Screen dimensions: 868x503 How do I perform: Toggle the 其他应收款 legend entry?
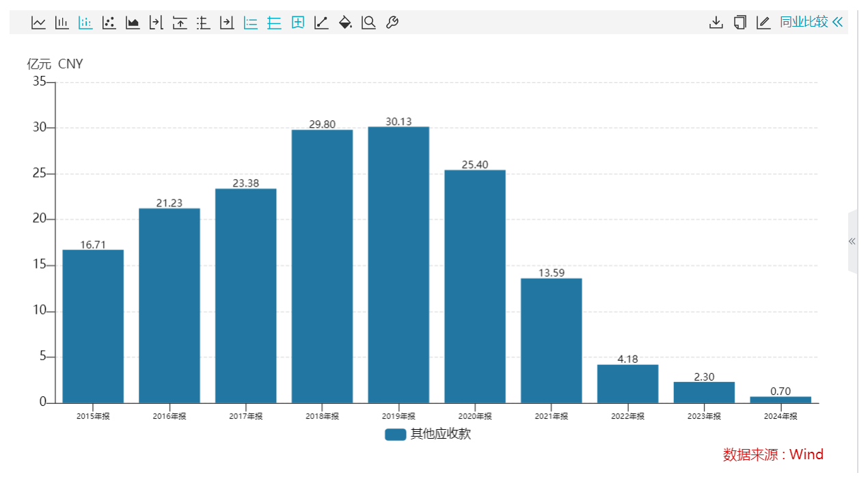point(428,434)
